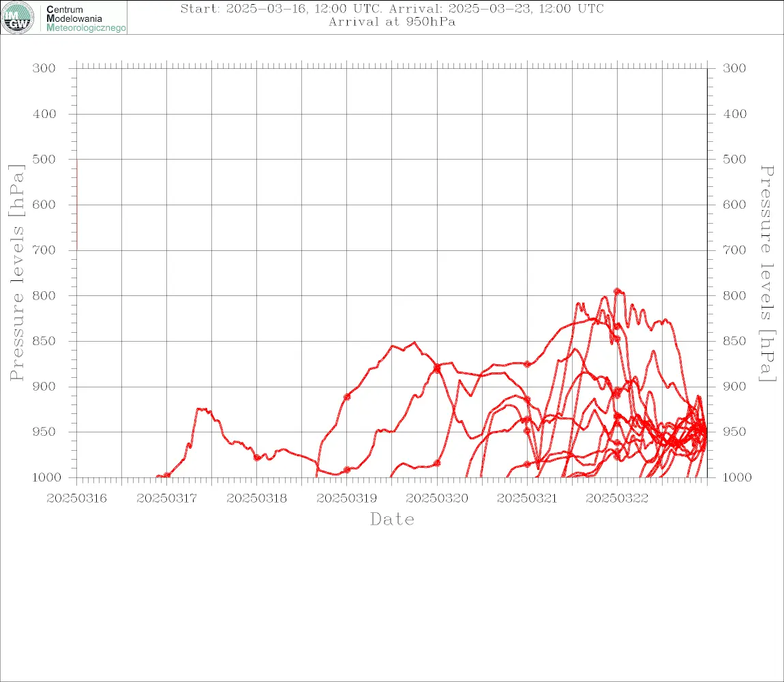This screenshot has width=784, height=682.
Task: Click the right-axis 600 label
Action: click(x=734, y=205)
